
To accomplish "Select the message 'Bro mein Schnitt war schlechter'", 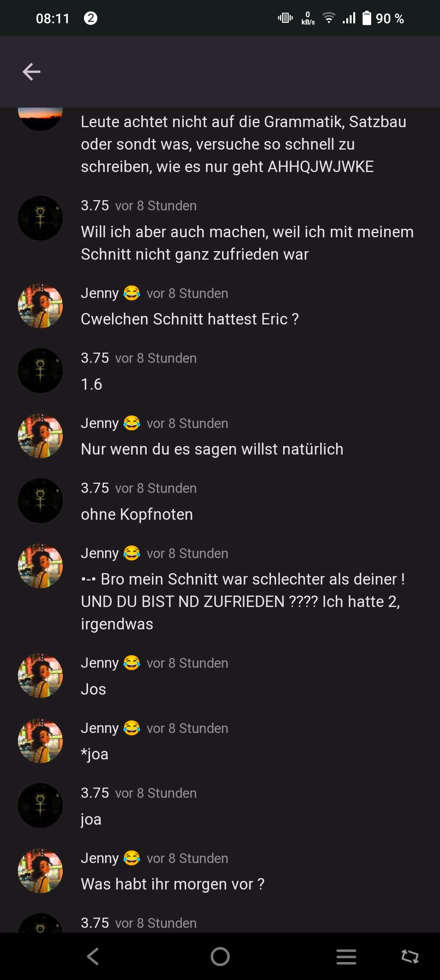I will pos(244,602).
